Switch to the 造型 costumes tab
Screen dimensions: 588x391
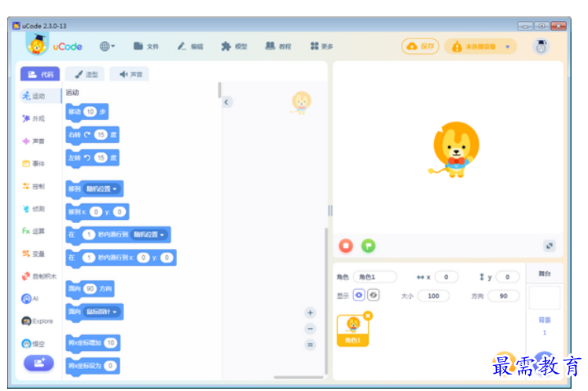click(85, 74)
